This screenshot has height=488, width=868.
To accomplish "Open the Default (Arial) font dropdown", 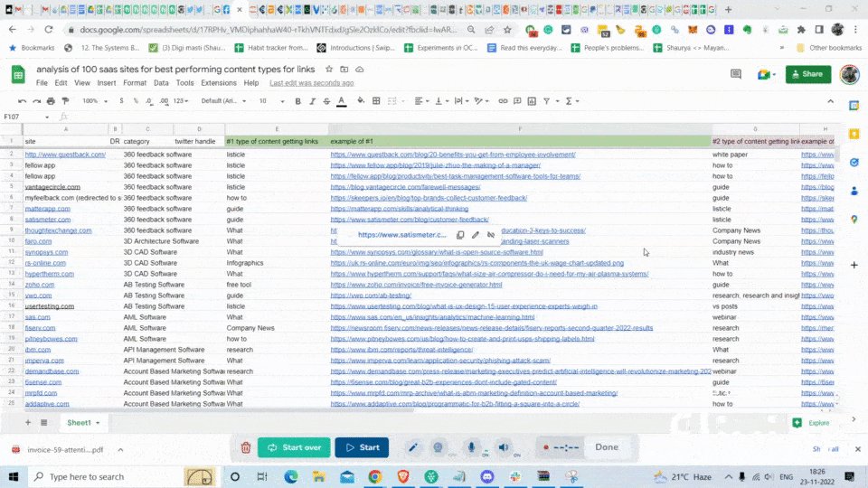I will [x=223, y=101].
